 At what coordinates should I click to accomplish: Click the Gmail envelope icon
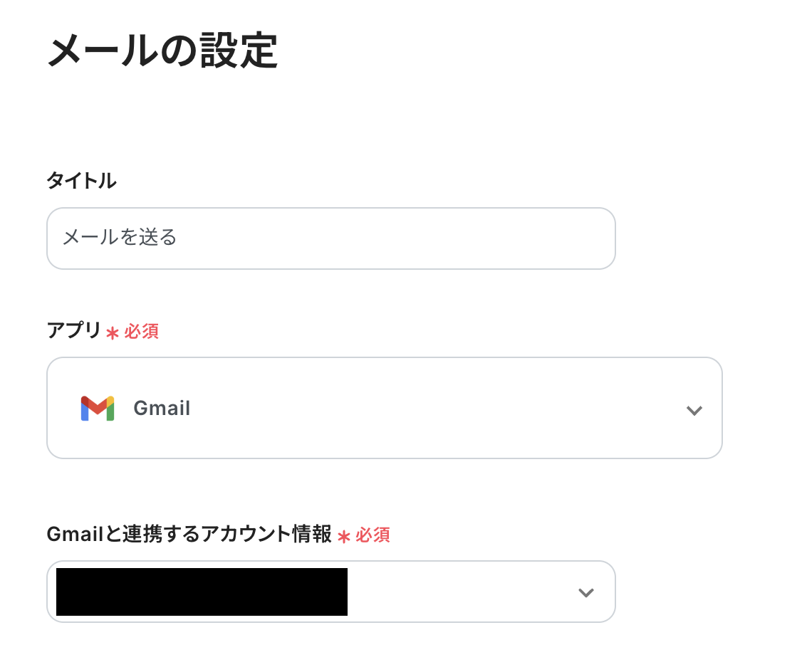coord(98,409)
